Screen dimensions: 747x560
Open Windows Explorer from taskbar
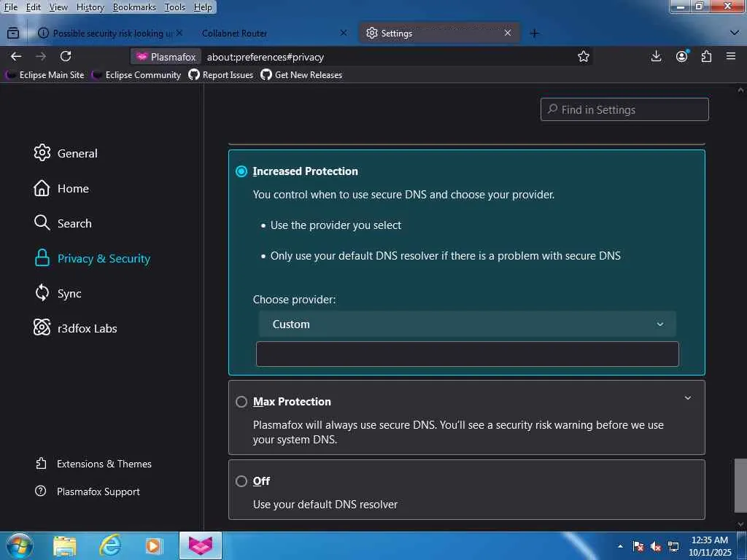(64, 545)
